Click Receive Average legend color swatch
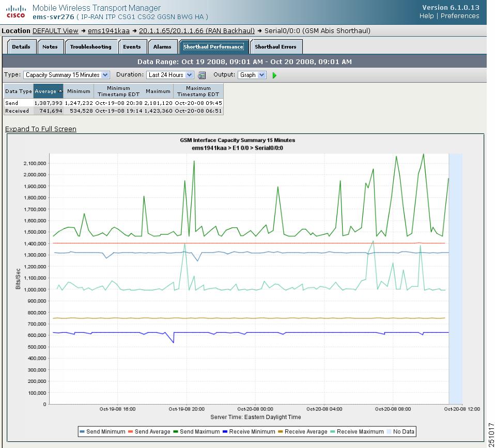The width and height of the screenshot is (495, 448). [281, 431]
